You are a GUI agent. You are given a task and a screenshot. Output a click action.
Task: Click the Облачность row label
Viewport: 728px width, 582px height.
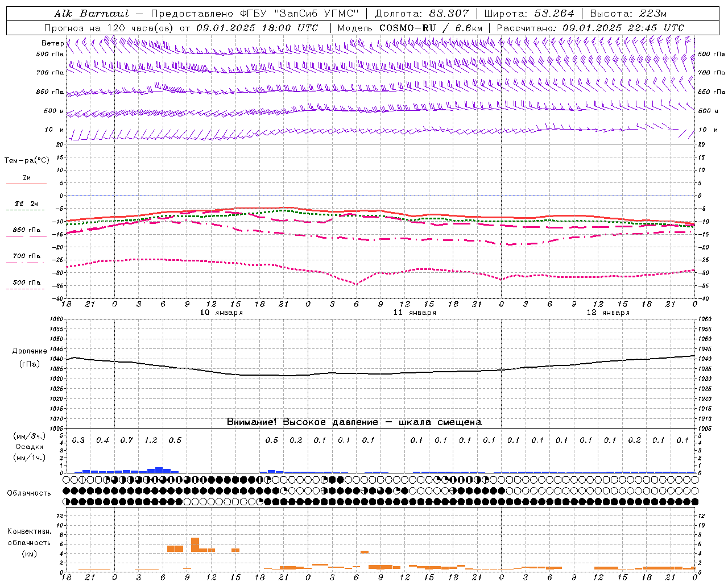29,493
